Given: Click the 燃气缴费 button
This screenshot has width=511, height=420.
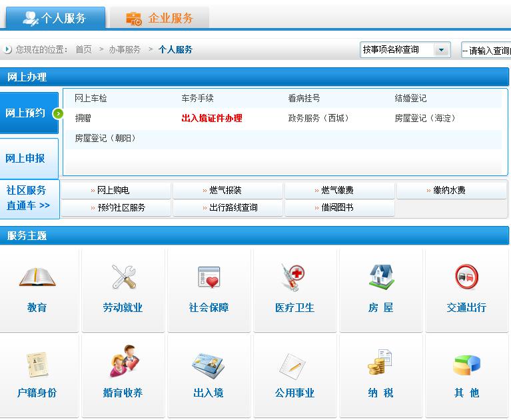Looking at the screenshot, I should (340, 190).
